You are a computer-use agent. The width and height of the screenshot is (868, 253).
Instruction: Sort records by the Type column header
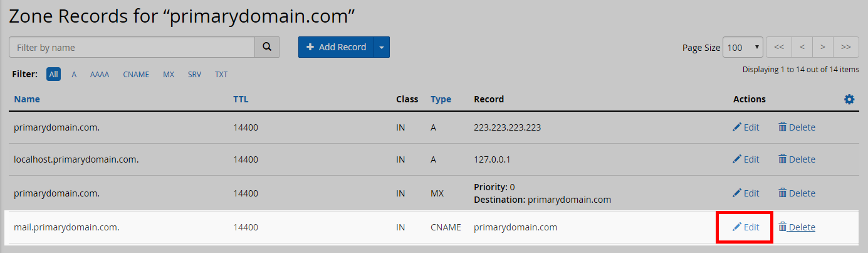coord(441,99)
